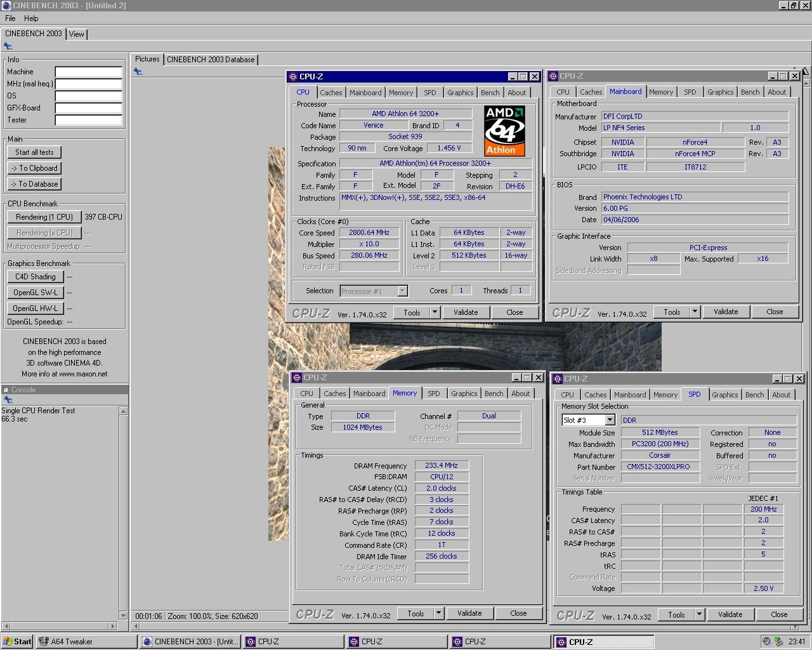Screen dimensions: 812x650
Task: Click the Console horizontal scrollbar right arrow
Action: point(114,626)
